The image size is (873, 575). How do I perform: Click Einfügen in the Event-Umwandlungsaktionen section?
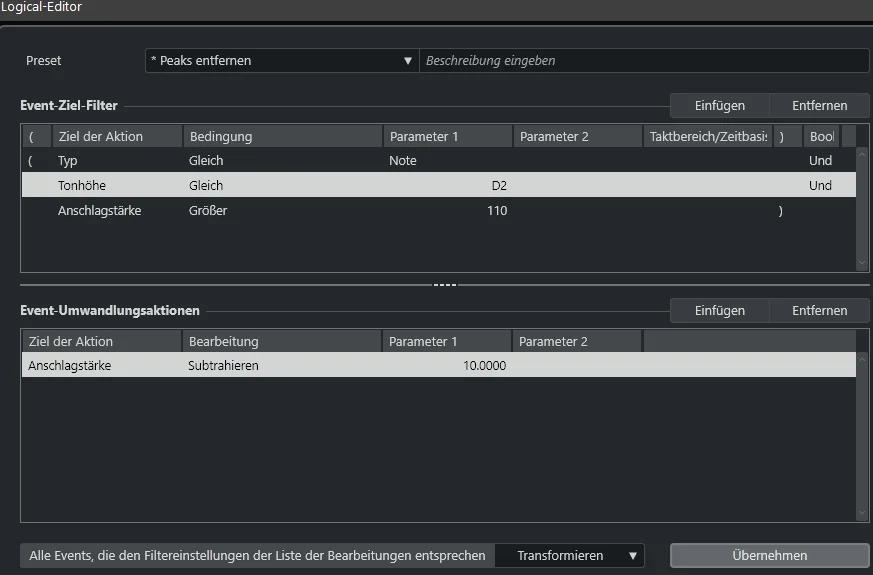(x=719, y=311)
